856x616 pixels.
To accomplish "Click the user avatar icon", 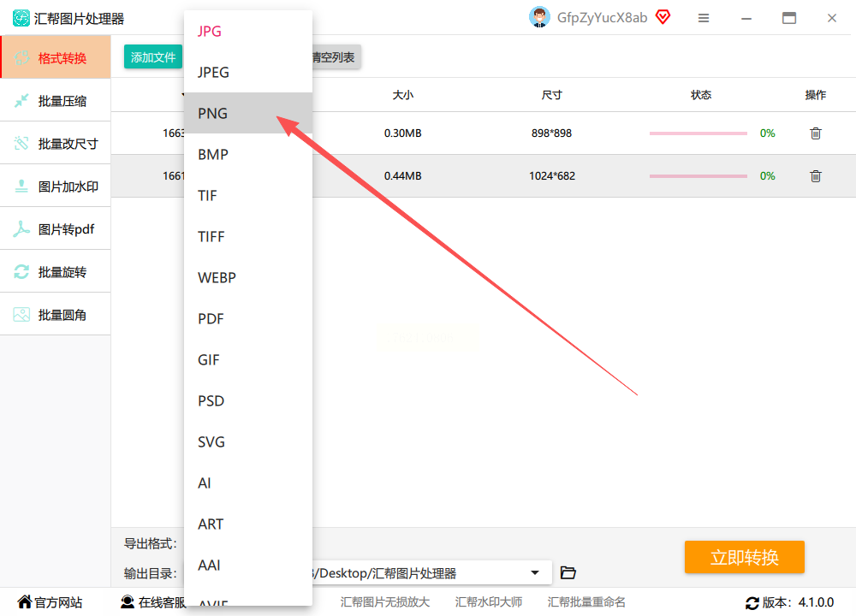I will pos(539,17).
